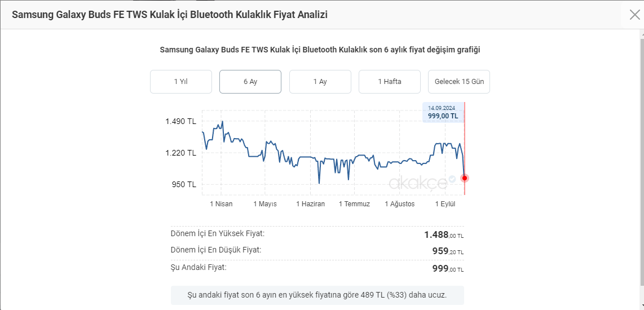Click the 14.09.2024 price tooltip

[x=443, y=113]
